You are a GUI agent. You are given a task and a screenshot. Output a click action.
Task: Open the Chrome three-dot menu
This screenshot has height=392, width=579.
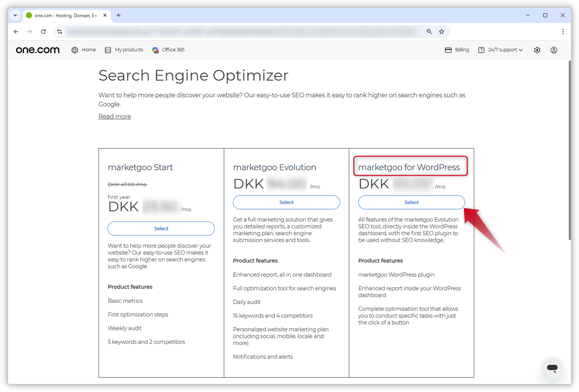pos(563,32)
